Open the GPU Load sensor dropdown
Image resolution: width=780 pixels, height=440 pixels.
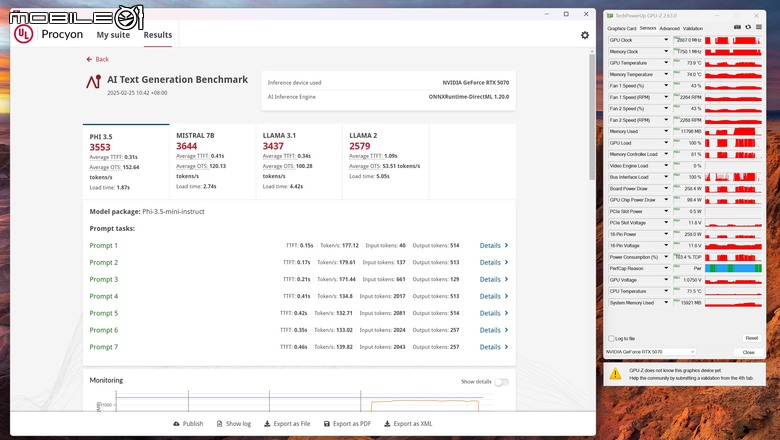666,143
